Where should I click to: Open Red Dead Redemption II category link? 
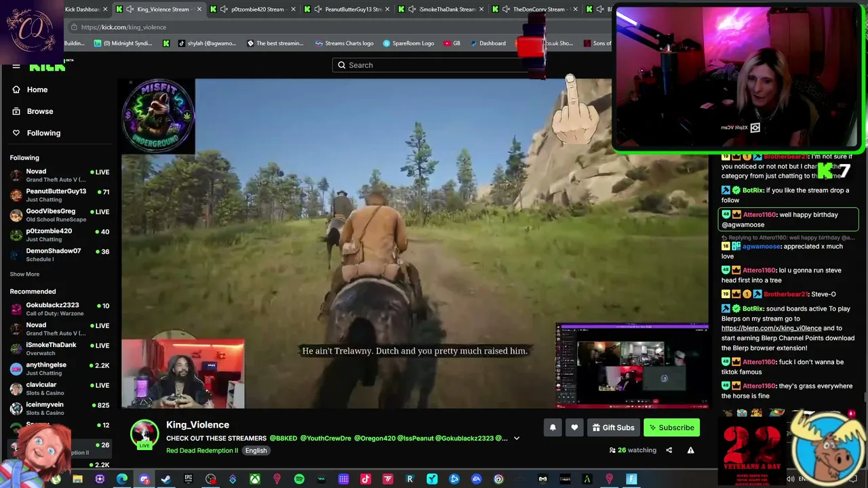[202, 451]
